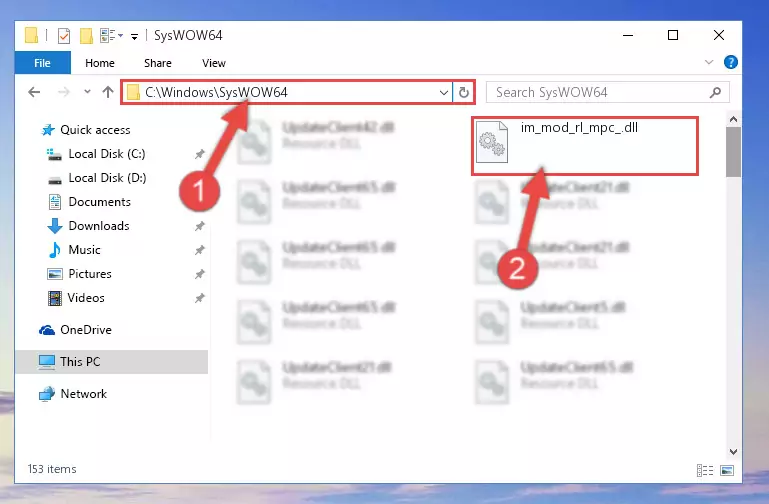Switch to the Share ribbon tab
Screen dimensions: 769x504
pos(157,63)
